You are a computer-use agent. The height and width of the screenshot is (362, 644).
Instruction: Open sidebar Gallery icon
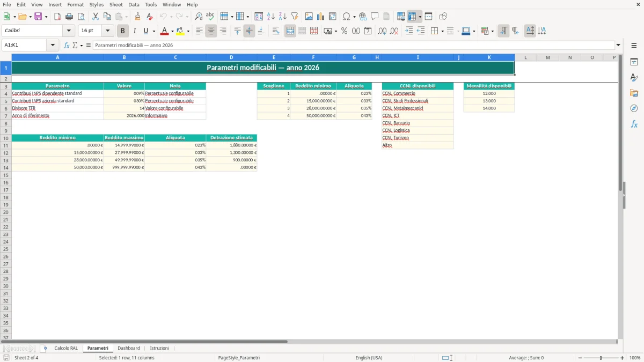(x=634, y=93)
